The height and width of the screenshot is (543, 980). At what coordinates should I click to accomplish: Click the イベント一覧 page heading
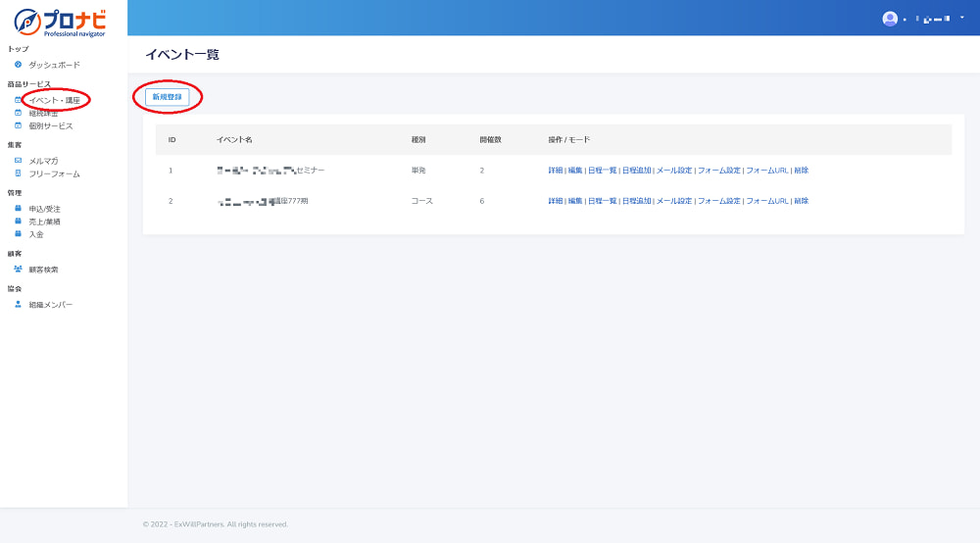182,54
